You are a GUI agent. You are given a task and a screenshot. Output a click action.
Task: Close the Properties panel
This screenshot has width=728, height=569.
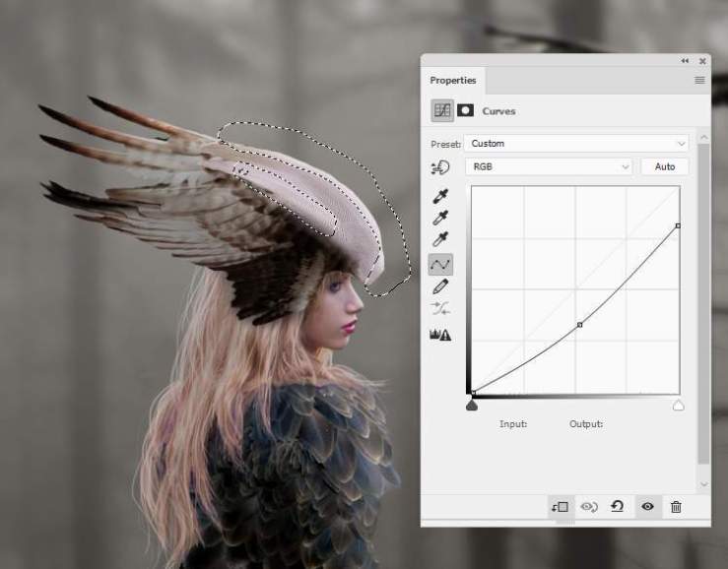(x=702, y=61)
